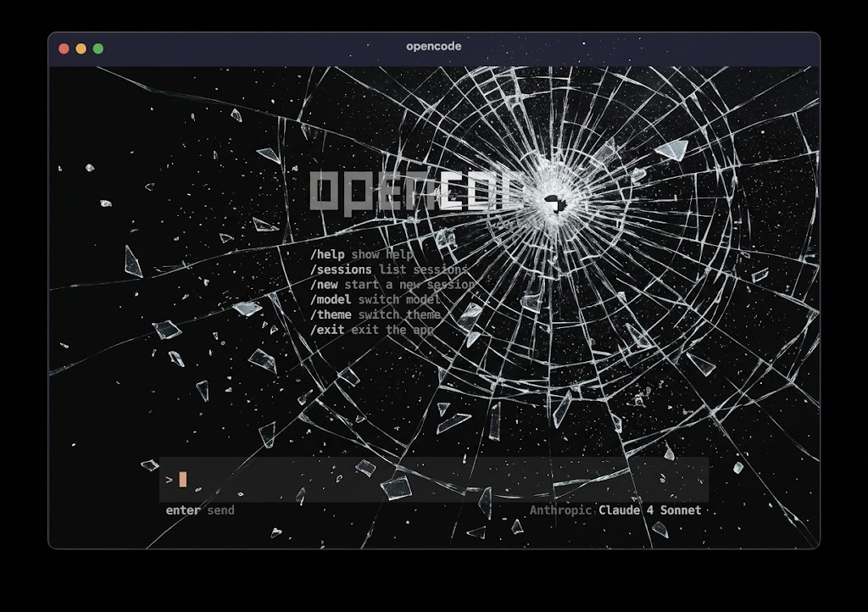
Task: Click the 'switch model' description text
Action: point(400,299)
